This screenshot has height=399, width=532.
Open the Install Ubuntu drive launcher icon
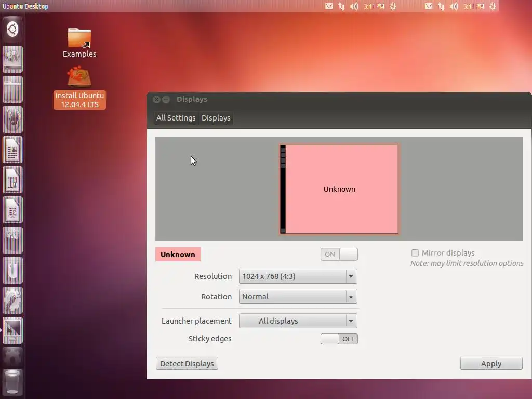(12, 59)
